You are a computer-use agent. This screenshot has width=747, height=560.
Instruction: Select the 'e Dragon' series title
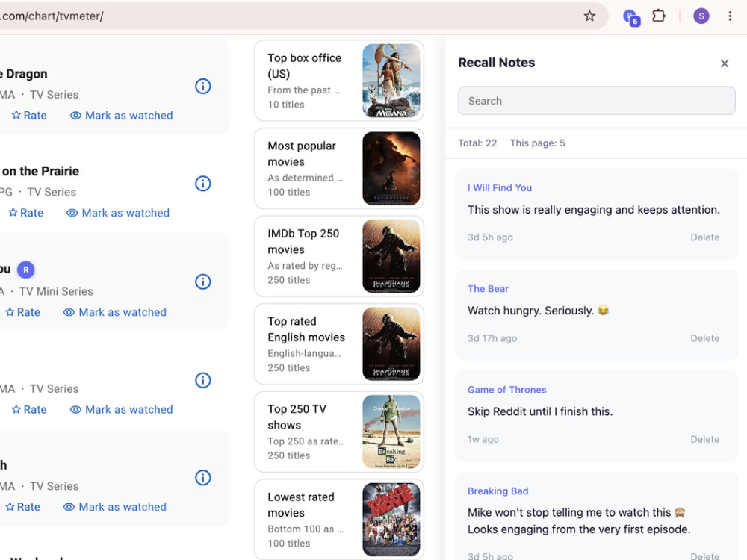click(x=24, y=74)
